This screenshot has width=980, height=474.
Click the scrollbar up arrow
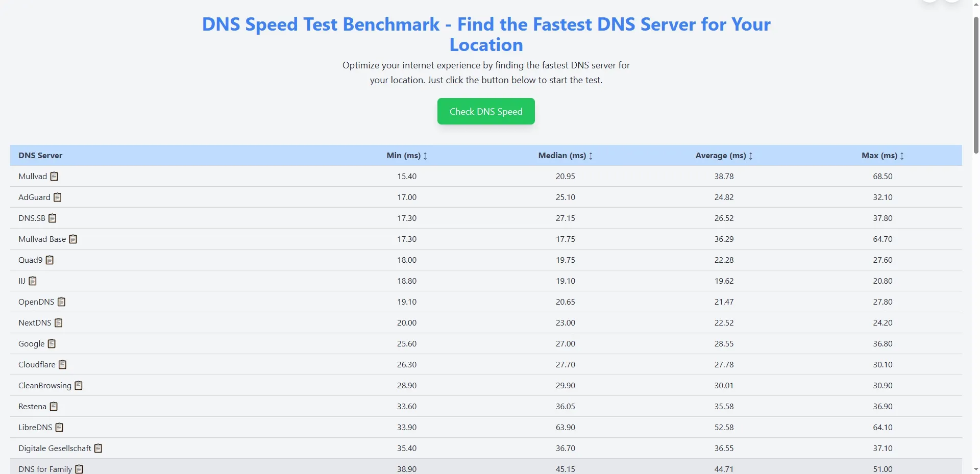click(x=975, y=4)
